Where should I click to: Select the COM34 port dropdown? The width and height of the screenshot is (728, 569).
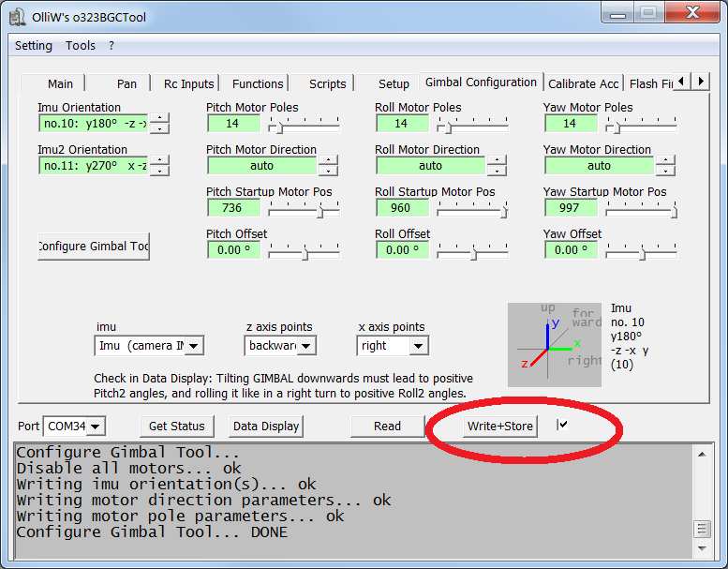click(75, 427)
